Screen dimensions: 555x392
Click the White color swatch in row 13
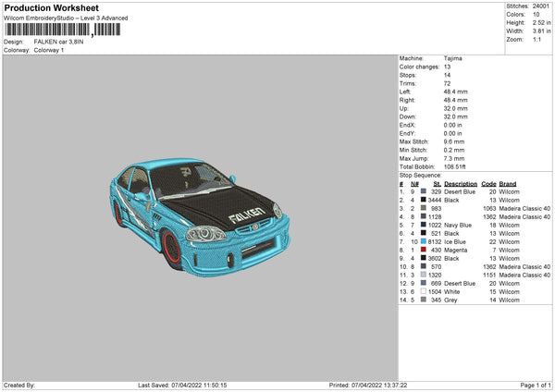[x=424, y=291]
